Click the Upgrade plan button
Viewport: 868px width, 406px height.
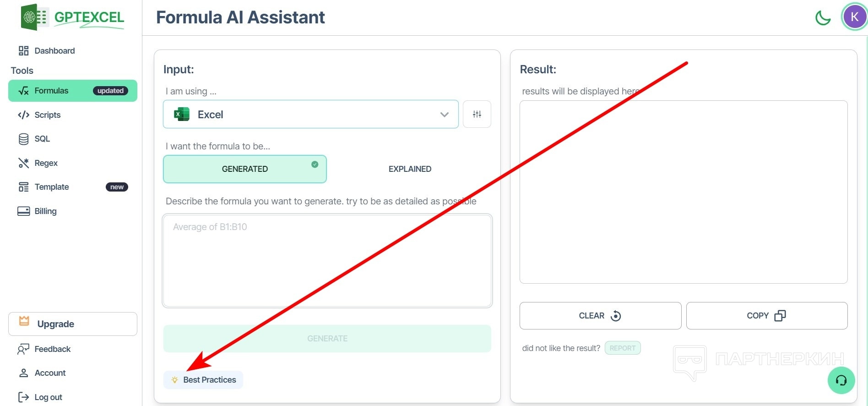click(73, 324)
